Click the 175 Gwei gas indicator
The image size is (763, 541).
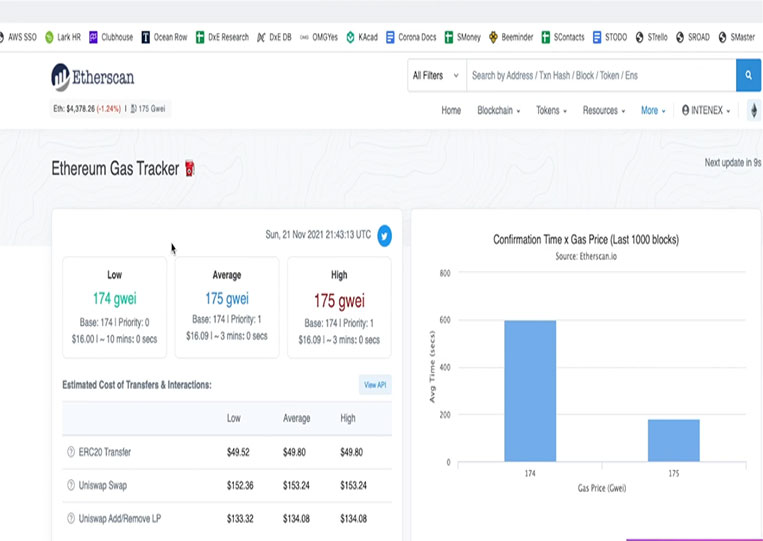(x=148, y=108)
